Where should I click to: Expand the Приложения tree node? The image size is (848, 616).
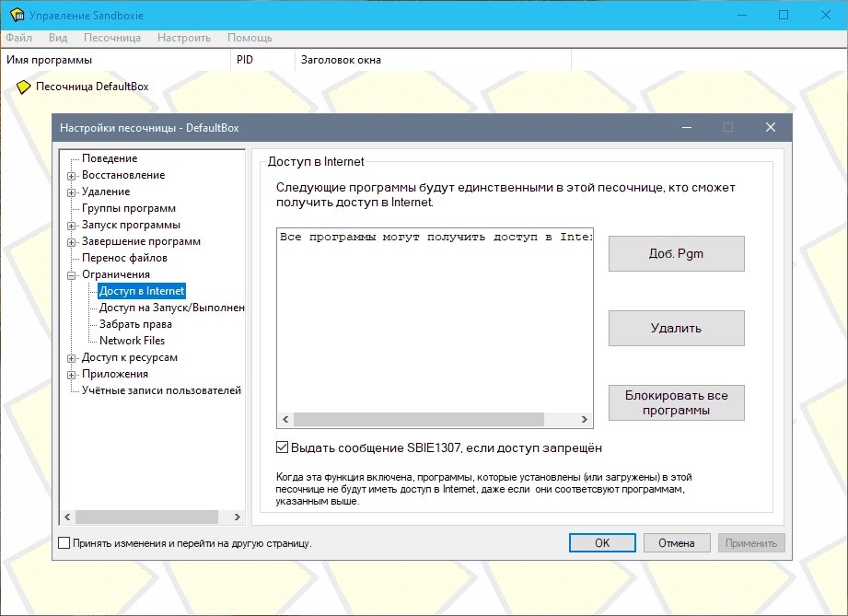click(x=72, y=375)
